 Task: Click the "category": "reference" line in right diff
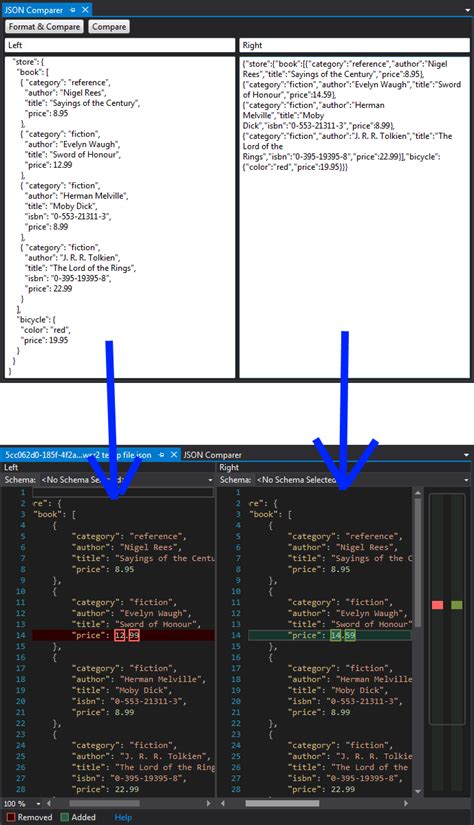pos(345,536)
